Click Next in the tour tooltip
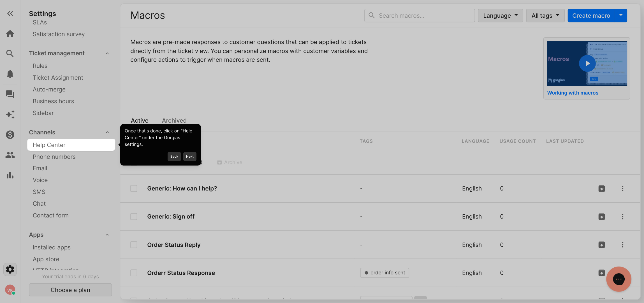The height and width of the screenshot is (303, 644). 190,157
